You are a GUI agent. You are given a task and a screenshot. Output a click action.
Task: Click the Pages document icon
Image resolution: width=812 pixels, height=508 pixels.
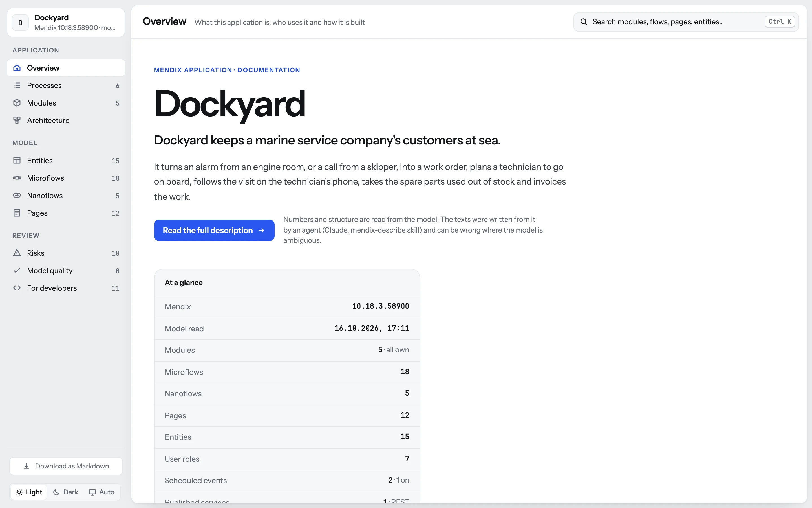point(17,213)
